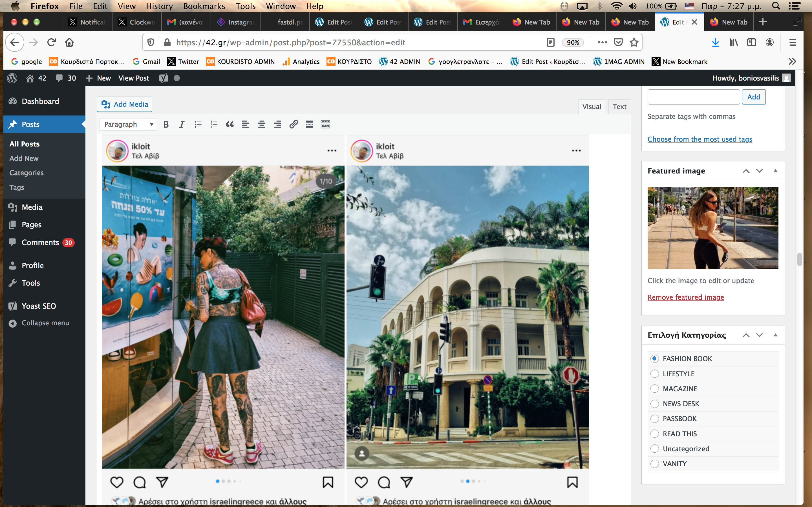The image size is (812, 507).
Task: Insert a blockquote in the editor
Action: coord(230,124)
